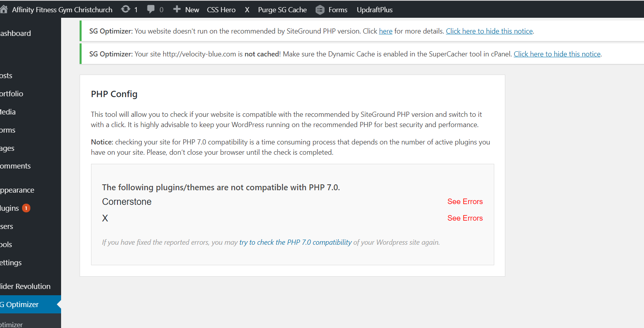See Errors for the X theme
This screenshot has height=328, width=644.
[x=465, y=218]
